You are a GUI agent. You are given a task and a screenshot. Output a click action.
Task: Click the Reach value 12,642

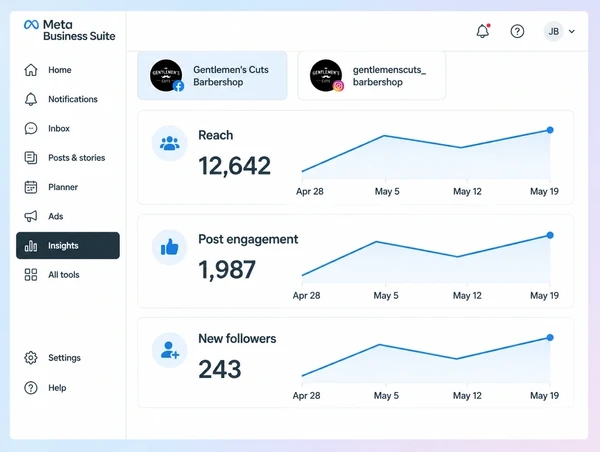point(234,166)
